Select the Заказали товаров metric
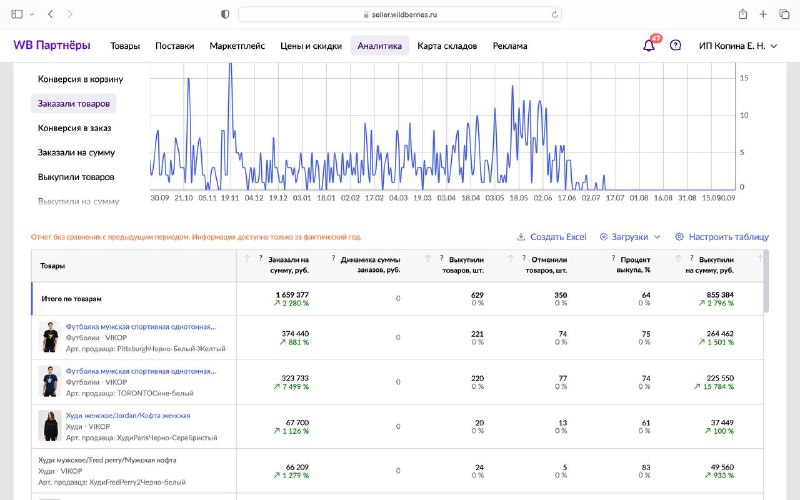Screen dimensions: 800x500 click(73, 104)
